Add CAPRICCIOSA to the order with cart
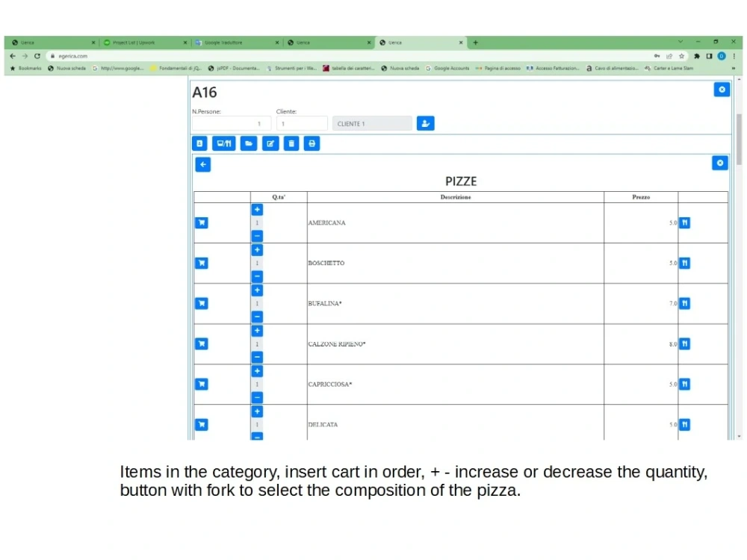Image resolution: width=747 pixels, height=560 pixels. [x=202, y=385]
